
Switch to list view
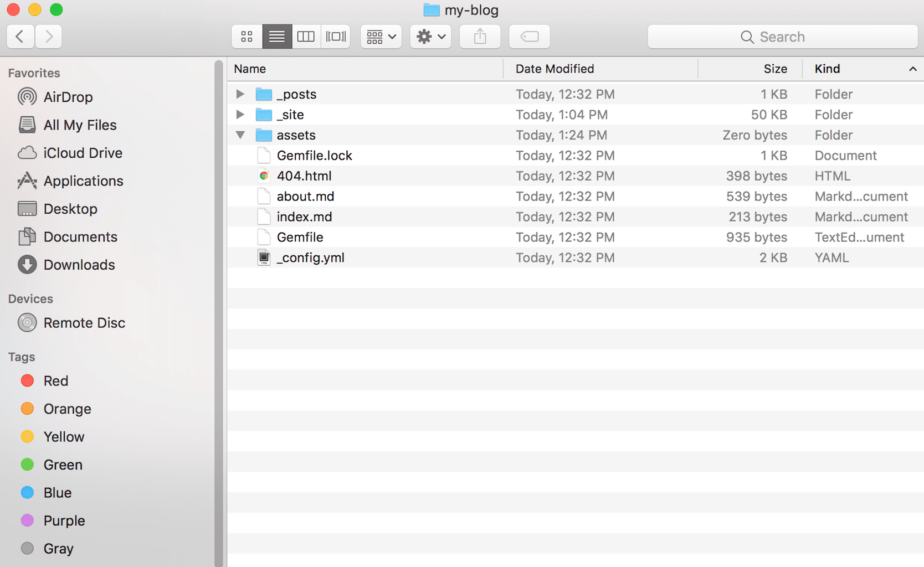pyautogui.click(x=277, y=37)
